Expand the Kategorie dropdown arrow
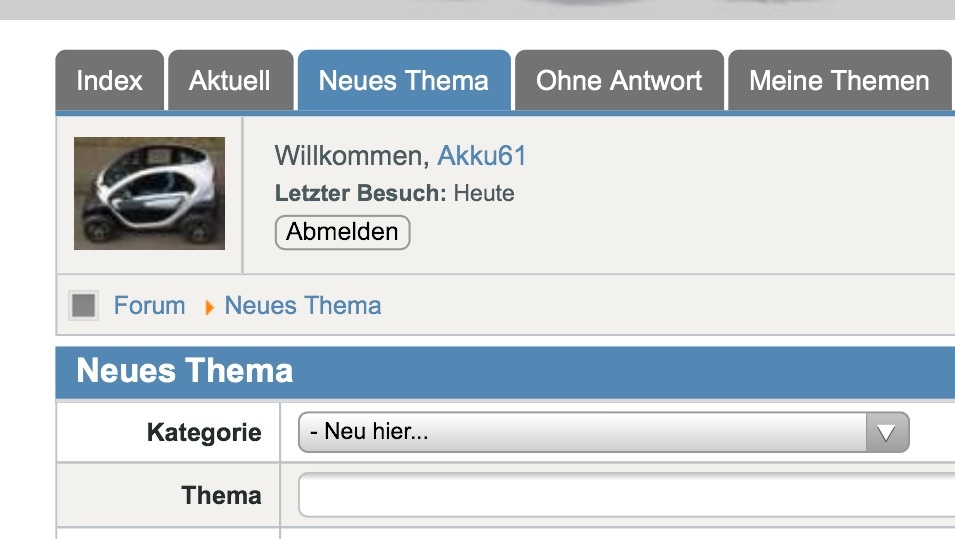This screenshot has height=539, width=955. (x=887, y=433)
